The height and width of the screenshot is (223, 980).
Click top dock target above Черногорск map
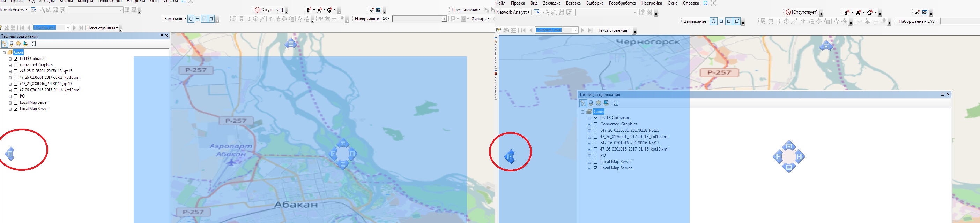tap(826, 46)
